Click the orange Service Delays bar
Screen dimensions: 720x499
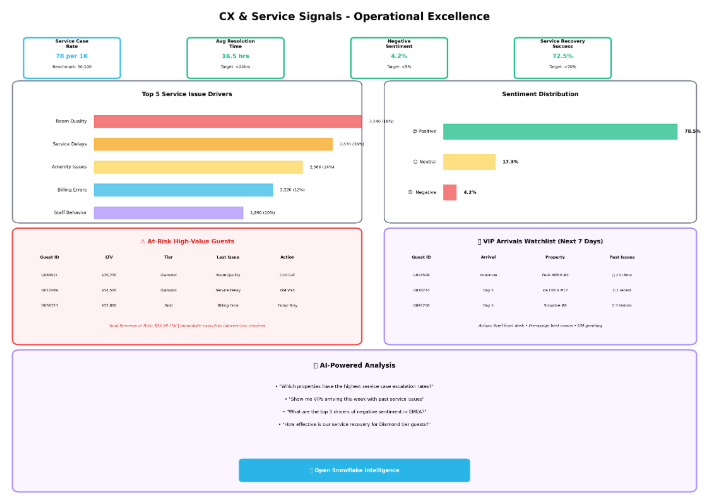213,144
